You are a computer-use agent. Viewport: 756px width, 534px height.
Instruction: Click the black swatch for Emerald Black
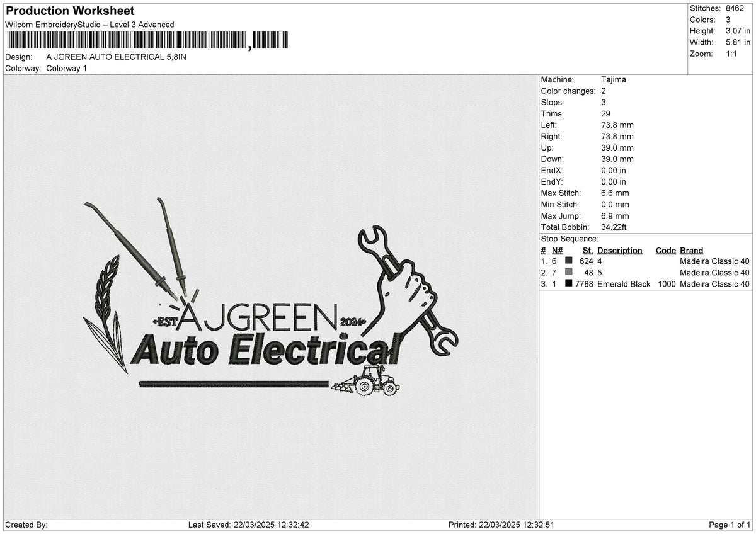(x=569, y=283)
